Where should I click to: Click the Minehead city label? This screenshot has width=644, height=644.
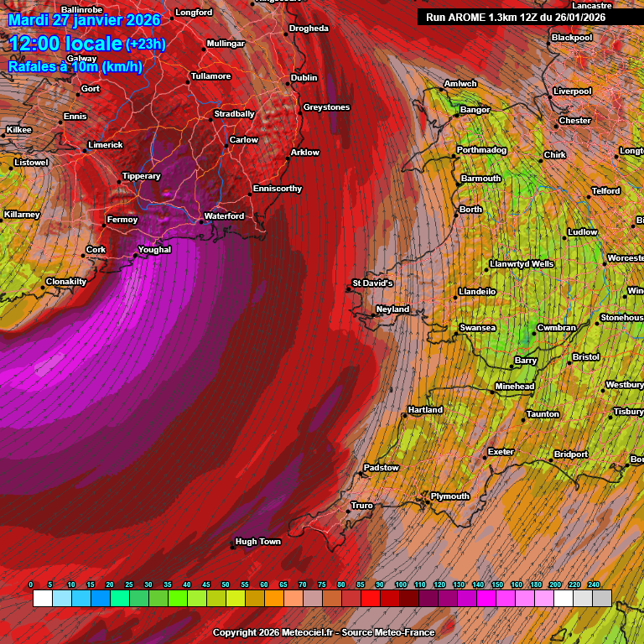coord(515,387)
